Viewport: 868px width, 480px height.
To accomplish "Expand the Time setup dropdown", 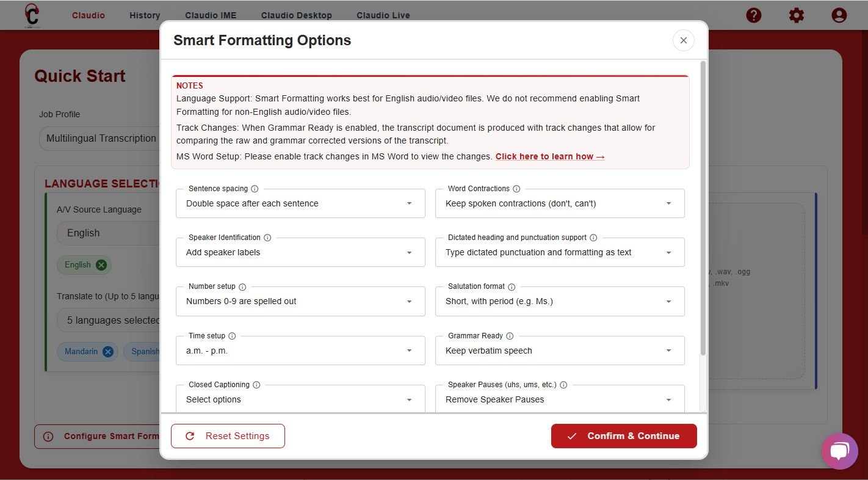I will click(x=300, y=351).
